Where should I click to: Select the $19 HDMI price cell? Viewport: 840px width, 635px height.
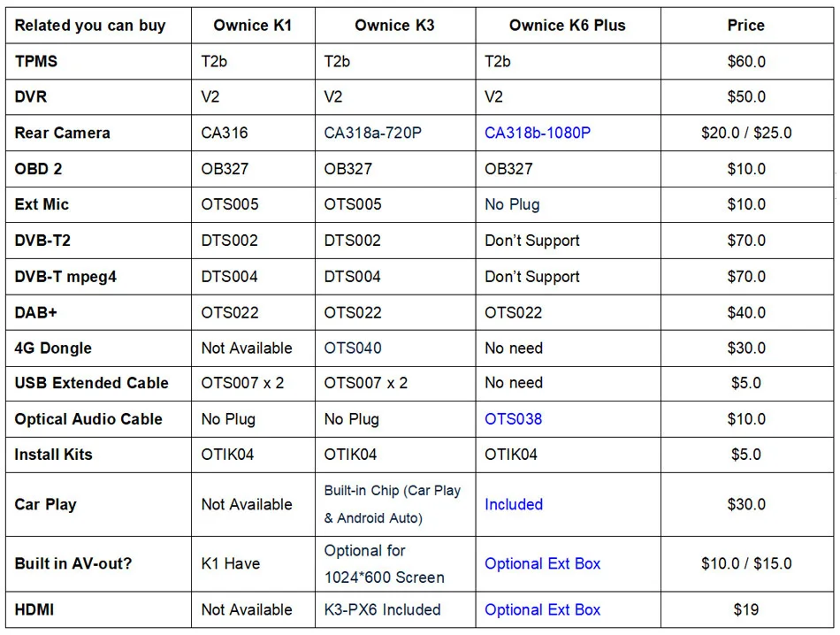[745, 609]
